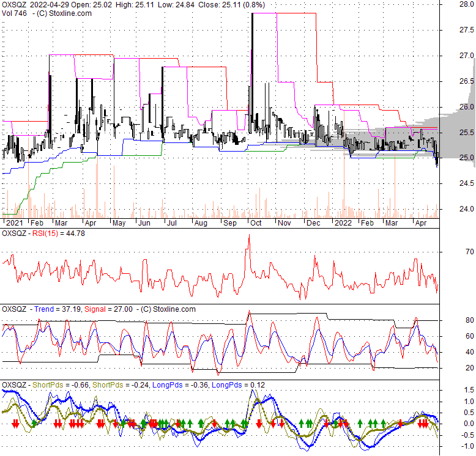Click the 1.5 label on bottom panel axis

tap(469, 390)
